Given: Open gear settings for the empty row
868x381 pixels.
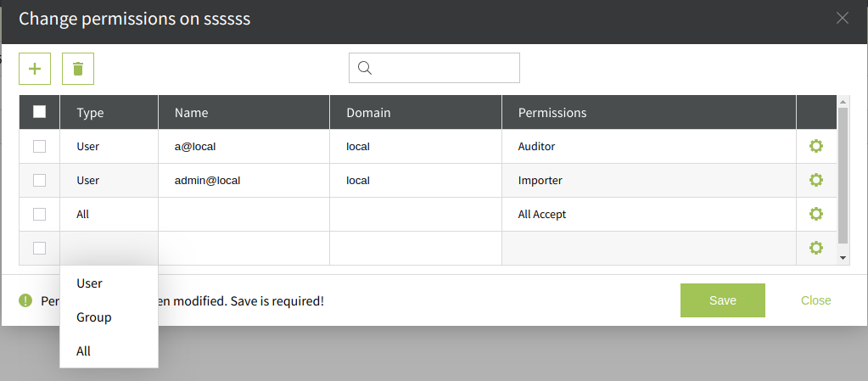Looking at the screenshot, I should (816, 248).
